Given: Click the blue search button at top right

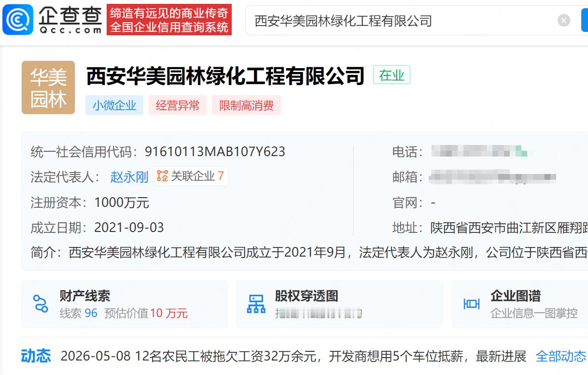Looking at the screenshot, I should (585, 20).
